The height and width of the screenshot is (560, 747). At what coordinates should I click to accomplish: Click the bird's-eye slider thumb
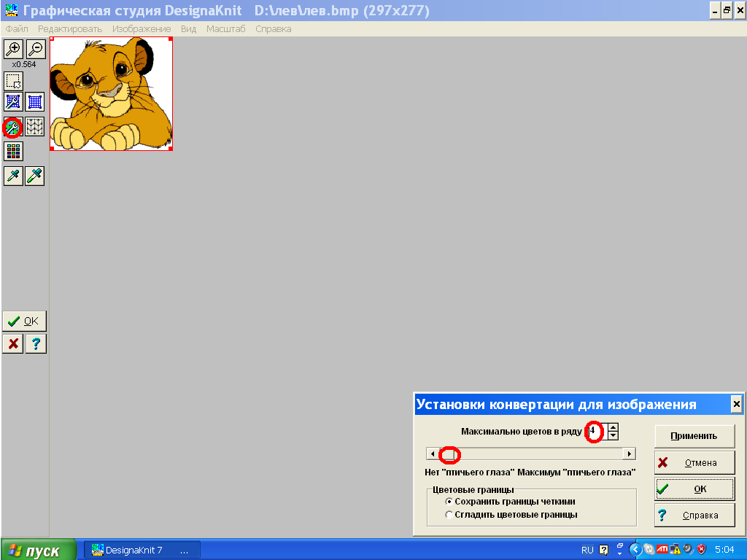point(449,454)
